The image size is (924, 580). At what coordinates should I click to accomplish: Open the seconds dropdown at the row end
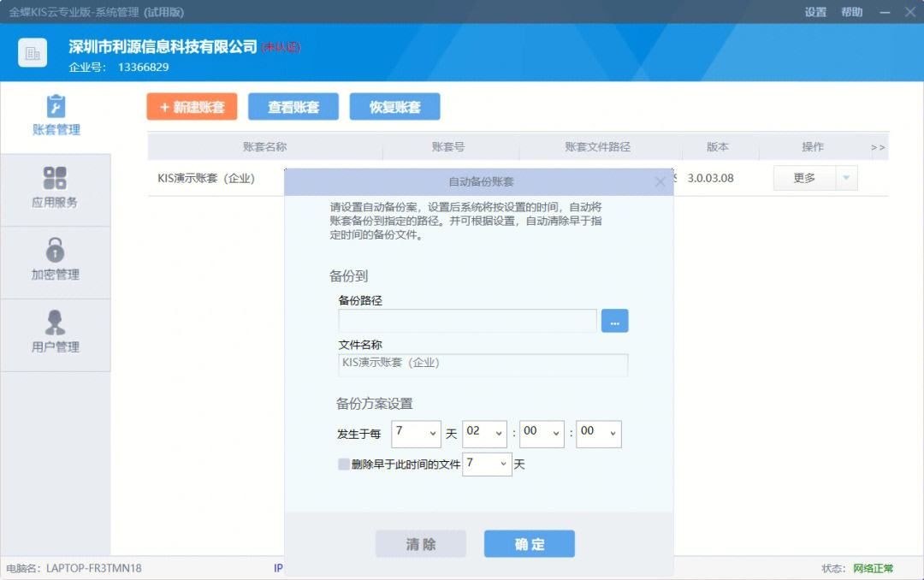(599, 434)
